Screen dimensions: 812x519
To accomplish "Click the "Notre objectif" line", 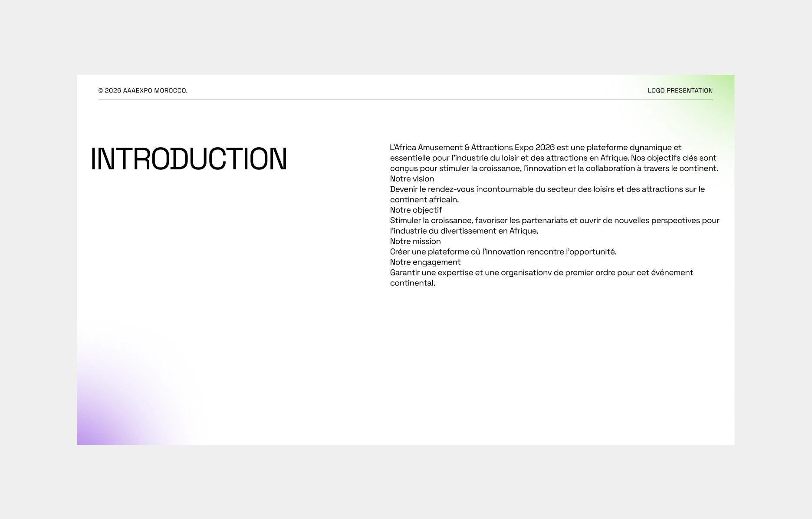I will 416,210.
